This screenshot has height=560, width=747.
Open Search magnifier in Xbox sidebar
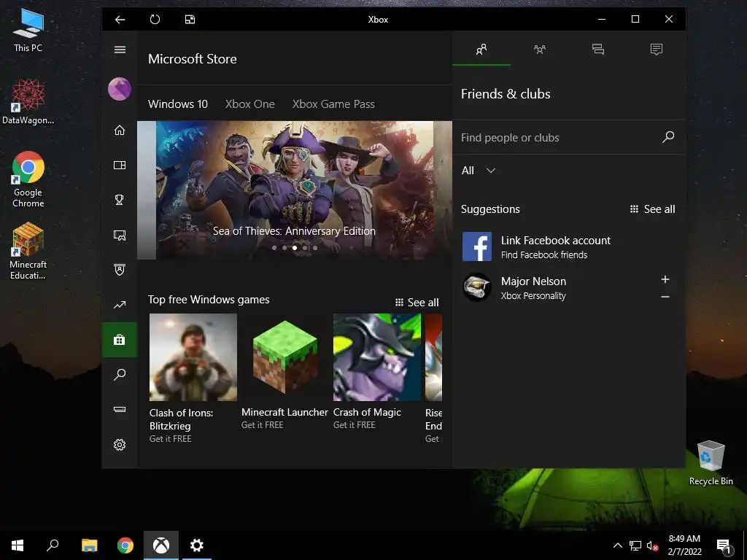click(x=120, y=374)
